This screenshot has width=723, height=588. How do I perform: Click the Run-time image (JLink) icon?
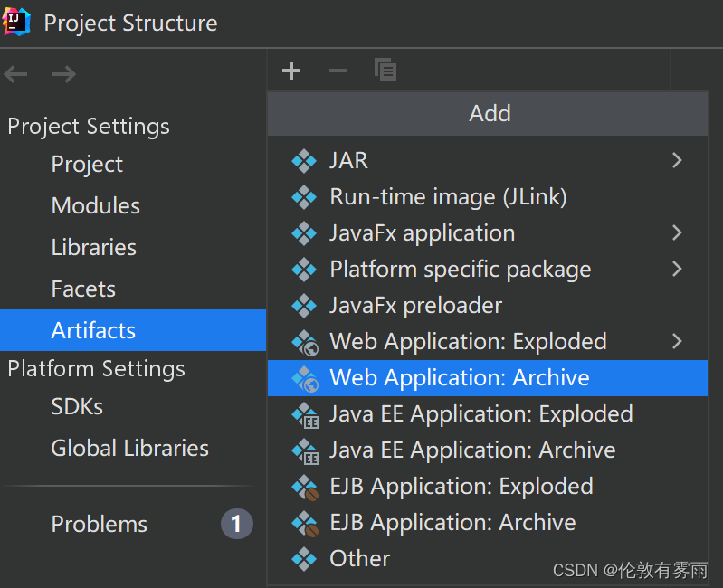[x=304, y=197]
